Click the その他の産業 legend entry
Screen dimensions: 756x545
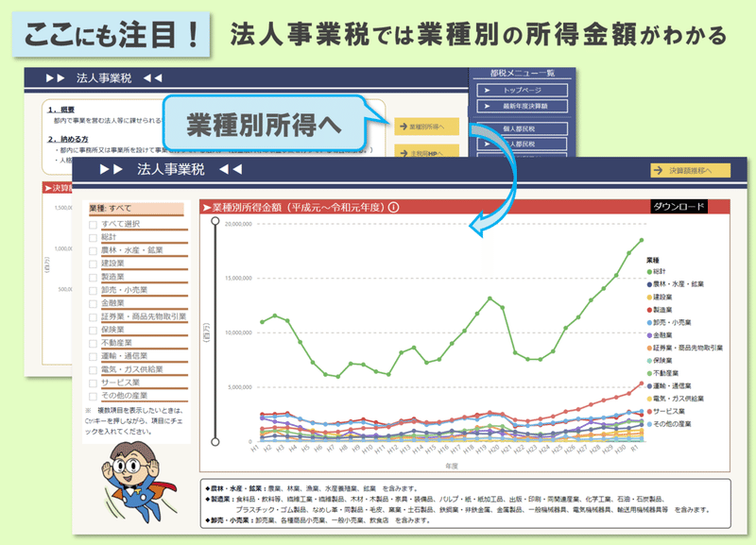[x=669, y=424]
